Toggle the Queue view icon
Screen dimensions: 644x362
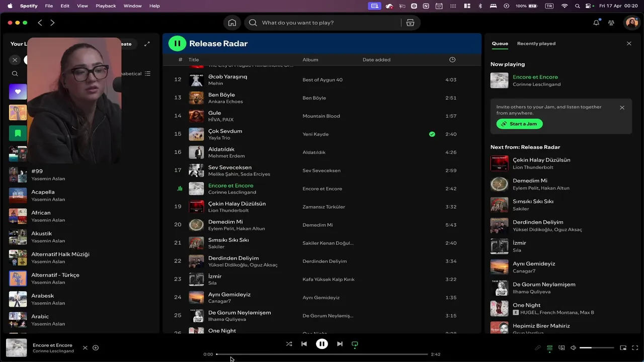(x=549, y=348)
